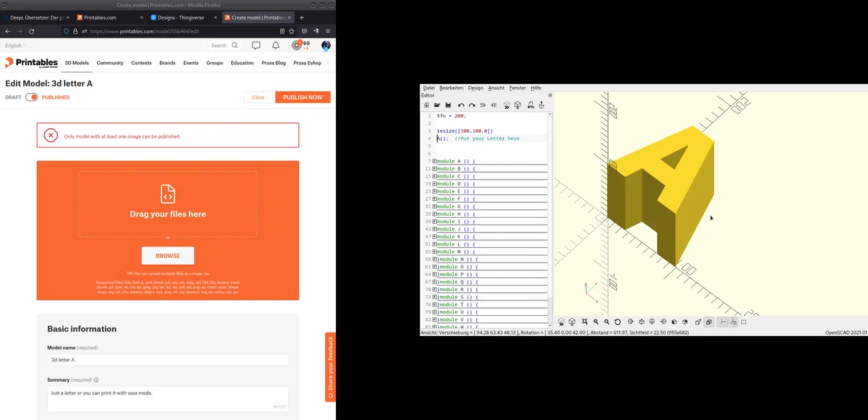
Task: Toggle between perspective and orthogonal view
Action: pyautogui.click(x=697, y=322)
